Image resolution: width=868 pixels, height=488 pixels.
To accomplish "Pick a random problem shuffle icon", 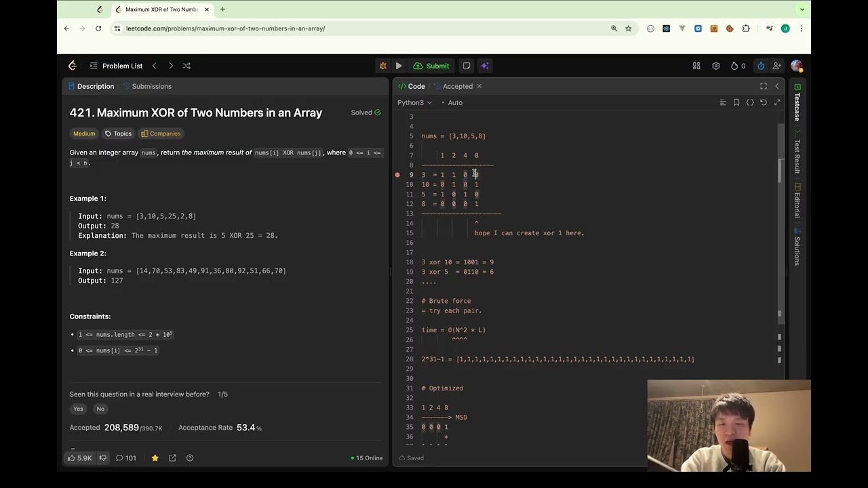I will click(x=186, y=66).
